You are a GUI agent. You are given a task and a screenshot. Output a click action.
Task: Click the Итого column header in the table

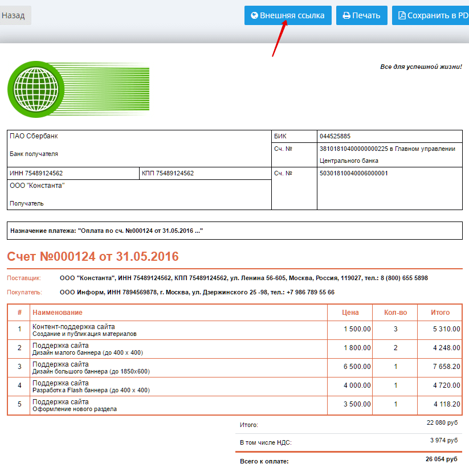[x=440, y=312]
